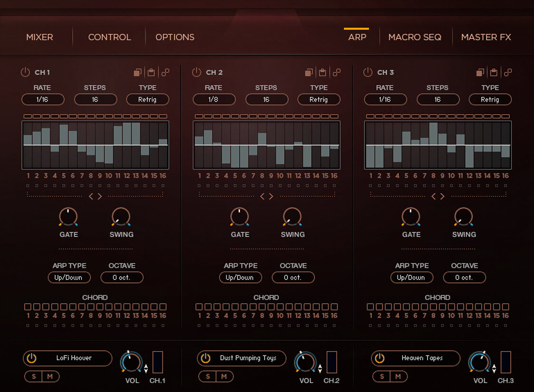The width and height of the screenshot is (534, 392).
Task: Solo the LoFi Hoover layer
Action: pos(34,376)
